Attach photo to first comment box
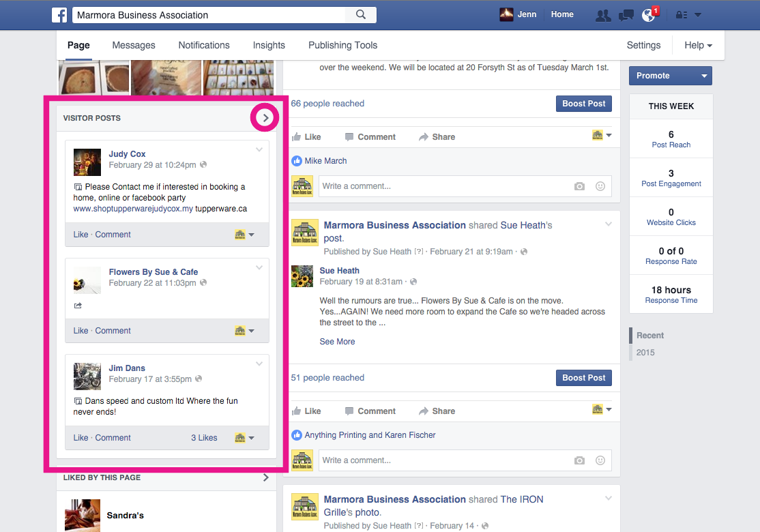 click(579, 186)
